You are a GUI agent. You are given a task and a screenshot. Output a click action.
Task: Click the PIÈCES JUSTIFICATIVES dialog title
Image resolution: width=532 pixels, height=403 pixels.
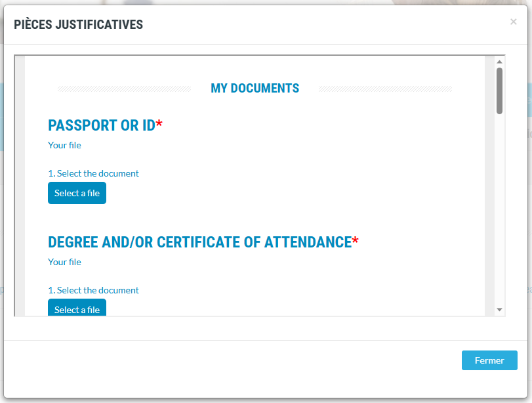click(x=78, y=24)
